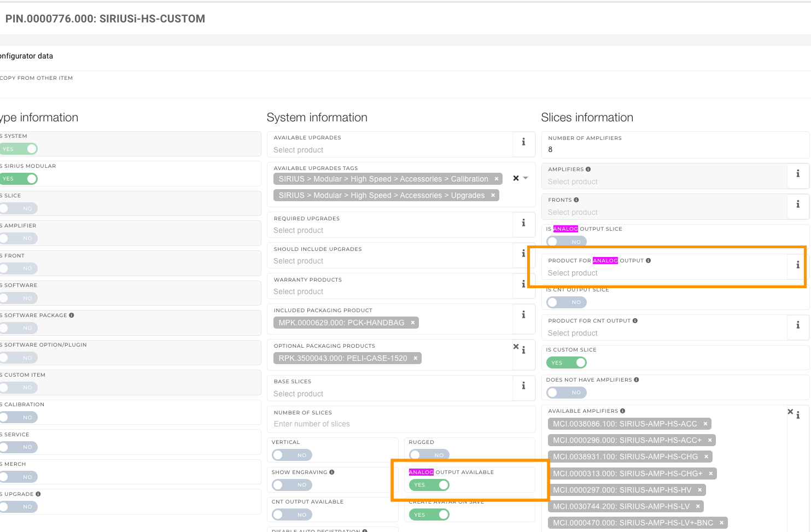Open info for Fronts field

point(798,204)
